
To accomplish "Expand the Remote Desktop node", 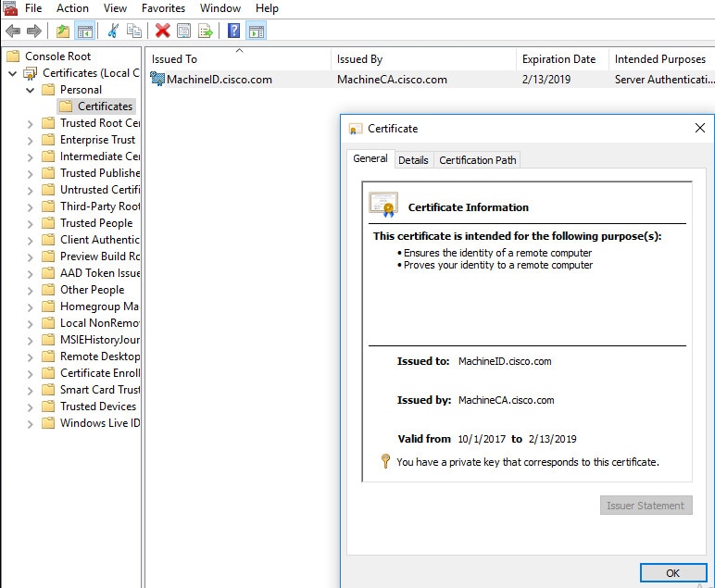I will pos(30,357).
